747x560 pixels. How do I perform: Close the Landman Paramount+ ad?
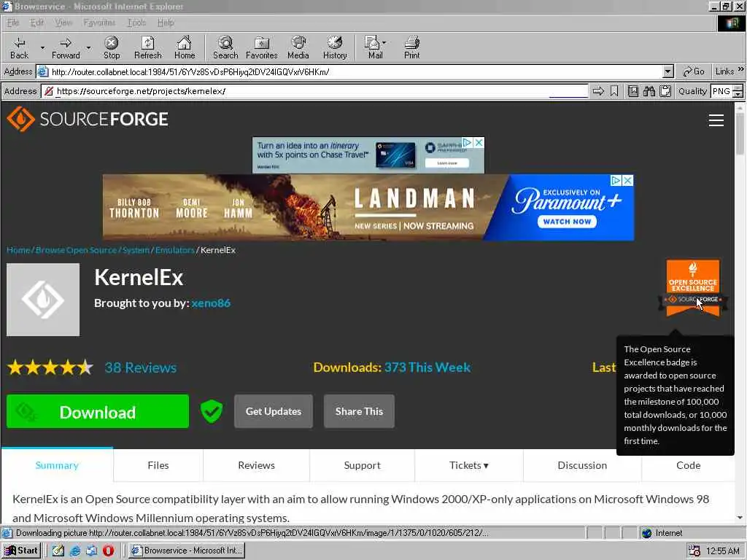click(x=628, y=181)
